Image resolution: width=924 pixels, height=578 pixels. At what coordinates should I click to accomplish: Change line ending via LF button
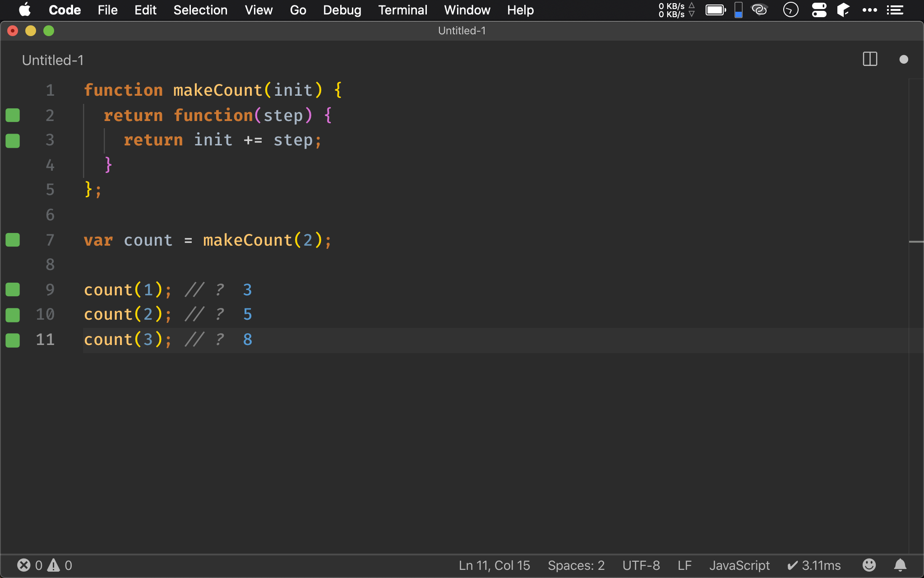[x=684, y=565]
